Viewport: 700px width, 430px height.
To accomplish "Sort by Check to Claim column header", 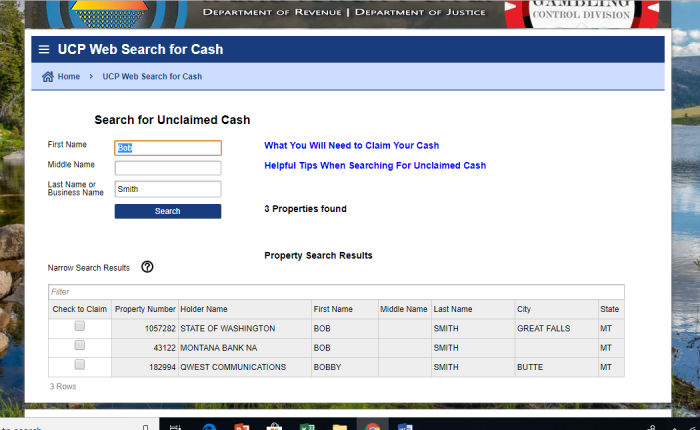I will (x=79, y=309).
